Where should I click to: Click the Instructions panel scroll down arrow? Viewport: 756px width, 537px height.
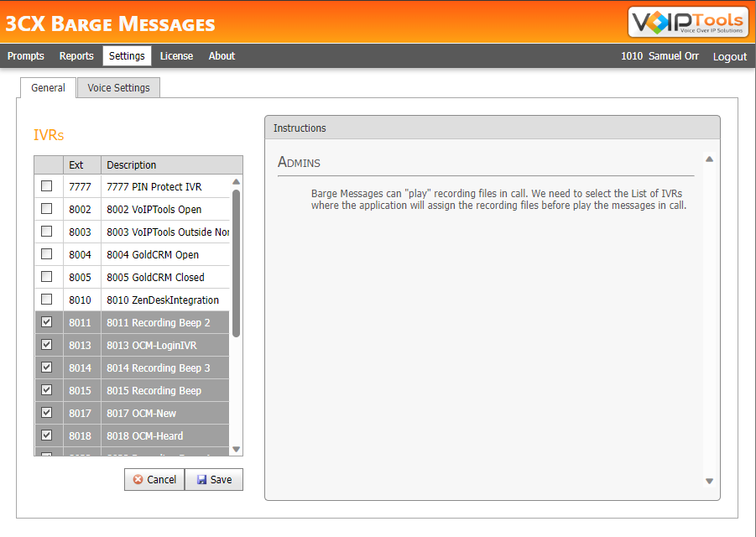(x=709, y=481)
